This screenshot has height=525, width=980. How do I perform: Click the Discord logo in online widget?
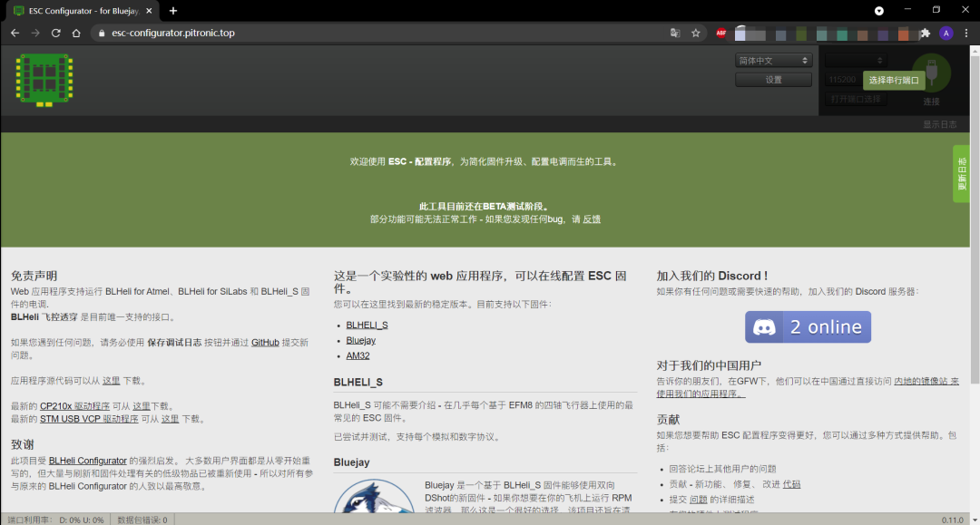(764, 327)
